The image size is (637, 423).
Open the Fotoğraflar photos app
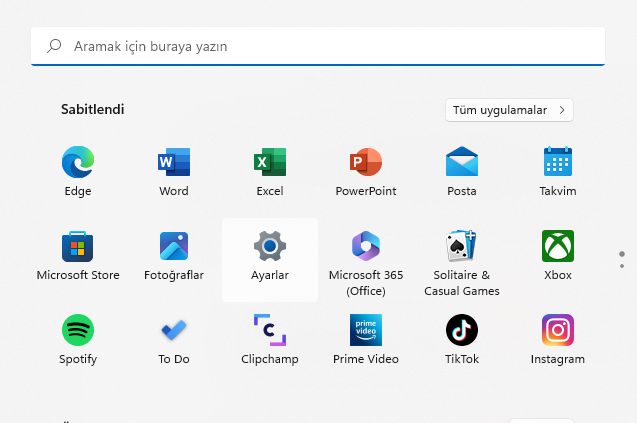tap(174, 246)
